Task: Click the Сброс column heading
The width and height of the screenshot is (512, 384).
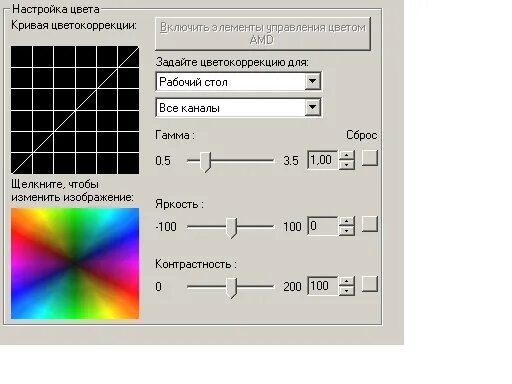Action: pos(362,135)
